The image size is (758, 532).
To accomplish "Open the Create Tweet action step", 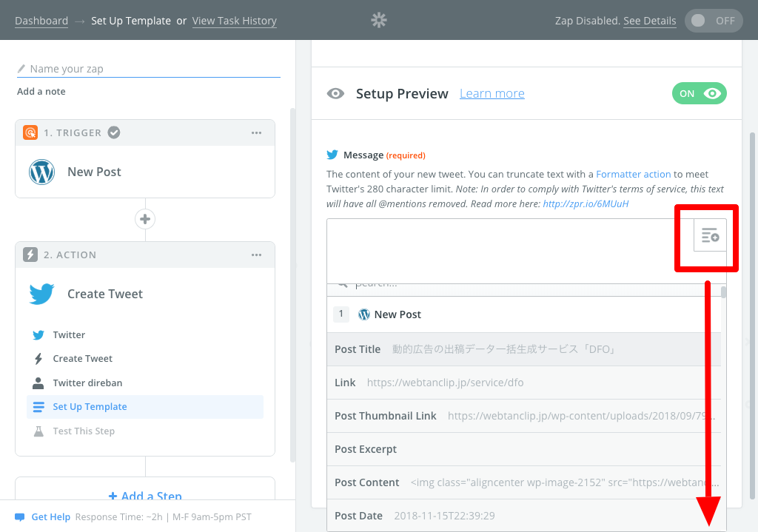I will click(145, 359).
